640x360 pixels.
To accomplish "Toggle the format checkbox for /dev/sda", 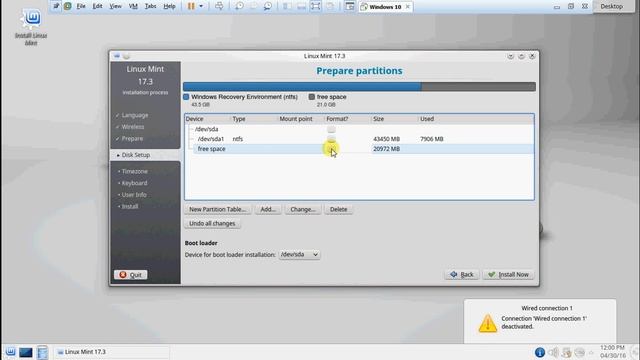I will click(331, 129).
